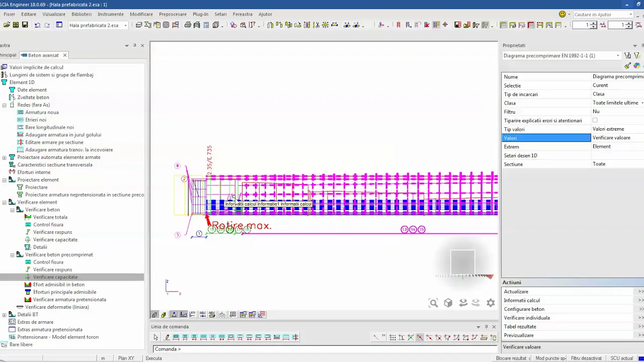
Task: Click the Valori extreme value cell
Action: tap(617, 129)
